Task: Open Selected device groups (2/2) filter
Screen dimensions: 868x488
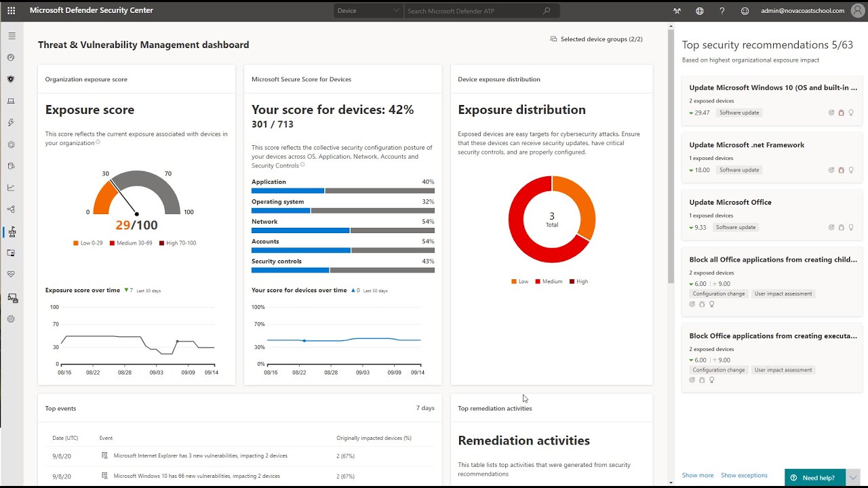Action: (x=596, y=39)
